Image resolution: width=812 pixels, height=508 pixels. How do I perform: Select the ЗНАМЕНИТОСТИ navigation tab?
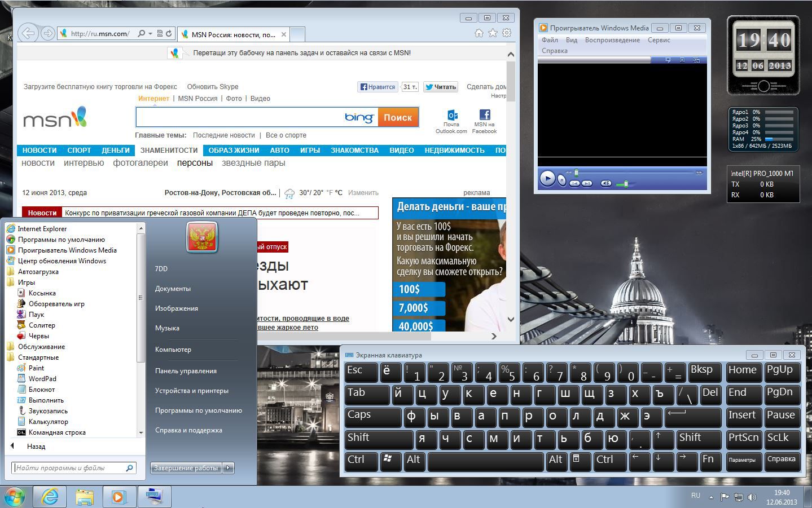coord(169,151)
